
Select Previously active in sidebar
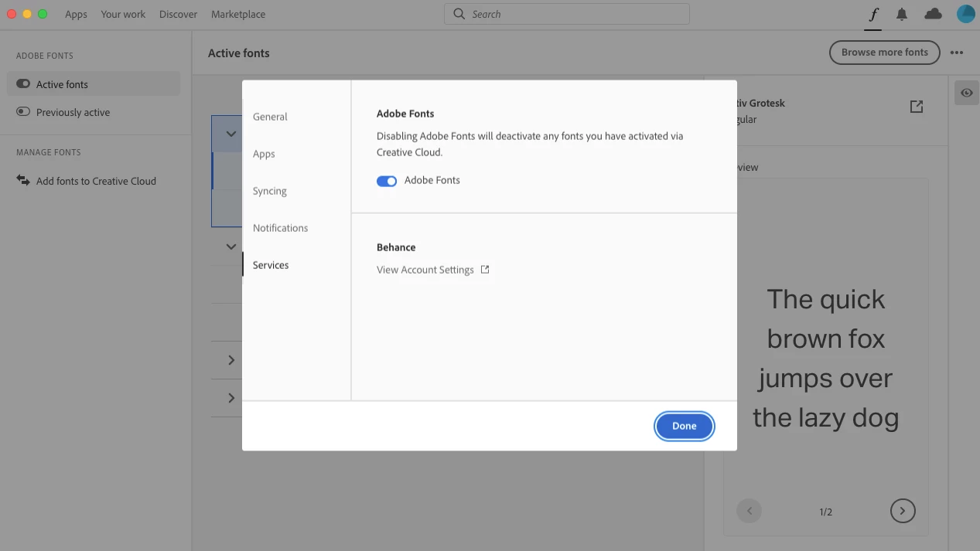(x=94, y=112)
